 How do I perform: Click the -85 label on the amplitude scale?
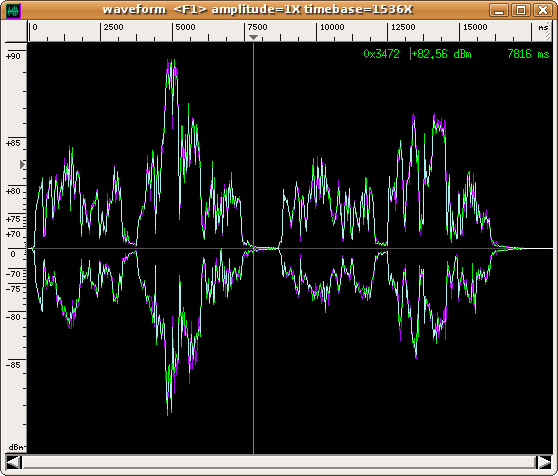[x=14, y=365]
